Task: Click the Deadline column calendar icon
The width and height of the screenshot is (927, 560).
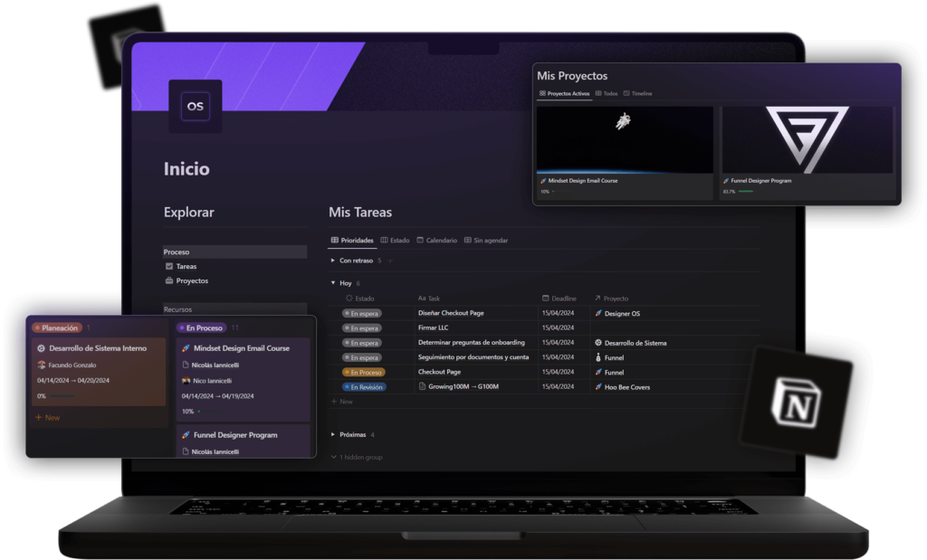Action: 545,299
